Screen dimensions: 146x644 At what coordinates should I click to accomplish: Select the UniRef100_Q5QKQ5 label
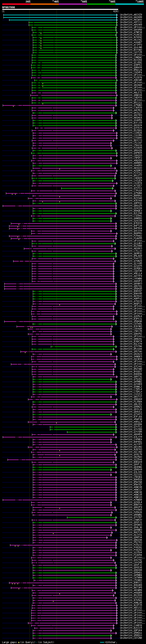tap(131, 289)
